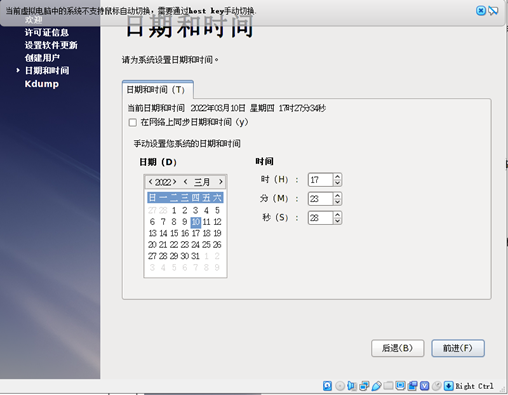
Task: Enable synchronize date and time over network
Action: tap(133, 123)
